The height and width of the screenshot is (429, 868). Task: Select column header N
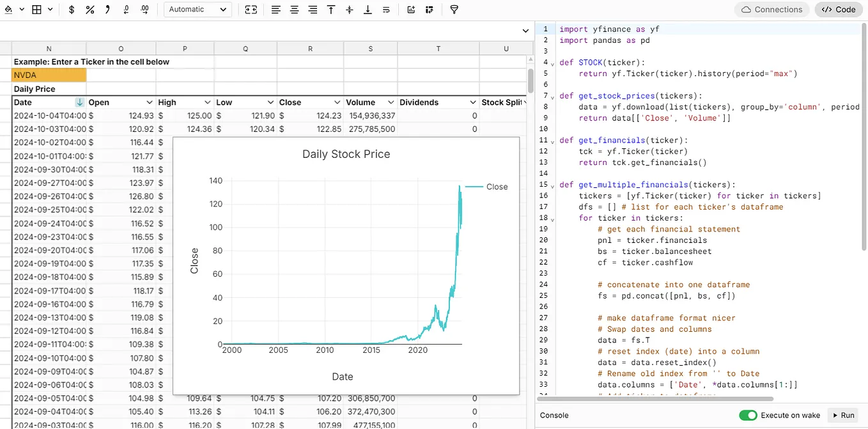tap(49, 49)
